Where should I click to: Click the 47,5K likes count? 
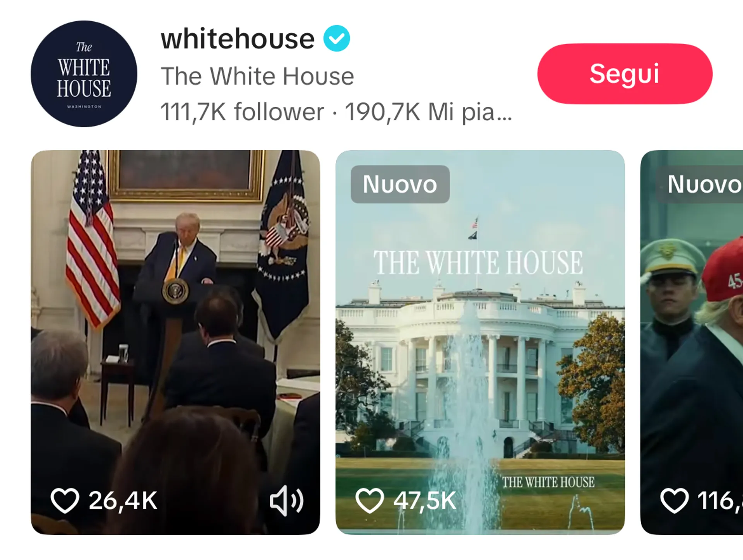click(425, 500)
